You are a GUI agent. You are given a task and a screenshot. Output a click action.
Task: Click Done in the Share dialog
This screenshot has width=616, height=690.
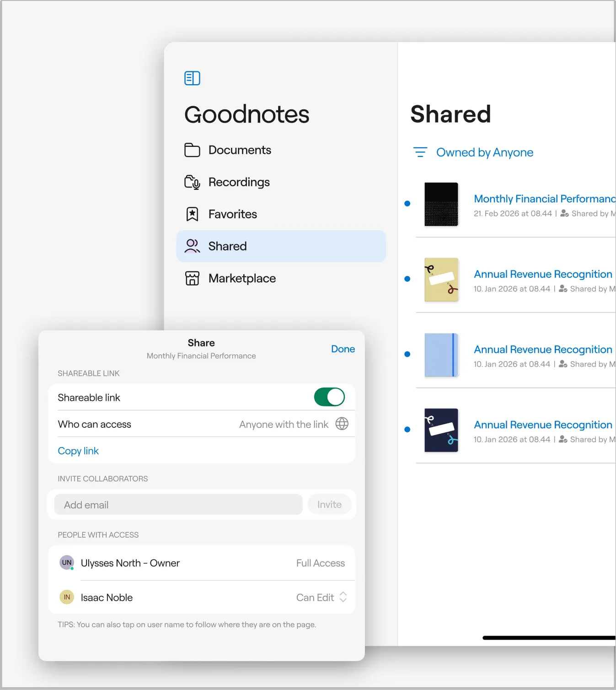click(x=343, y=349)
